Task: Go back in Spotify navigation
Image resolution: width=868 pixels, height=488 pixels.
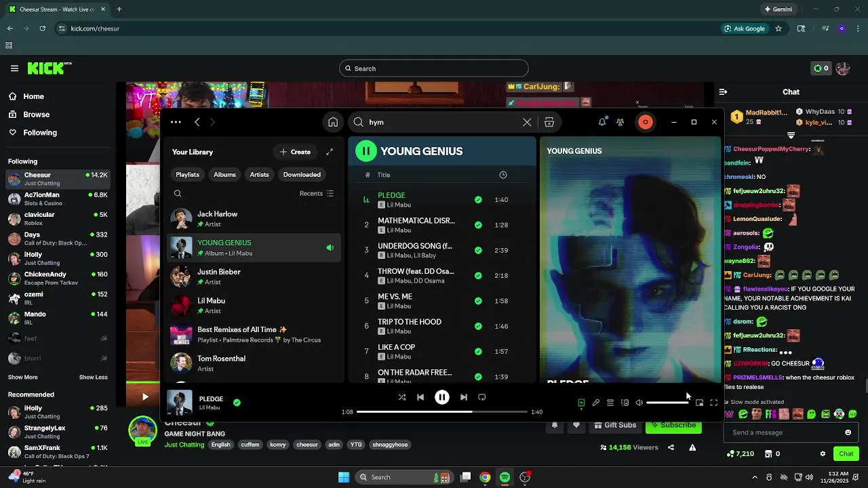Action: tap(197, 122)
